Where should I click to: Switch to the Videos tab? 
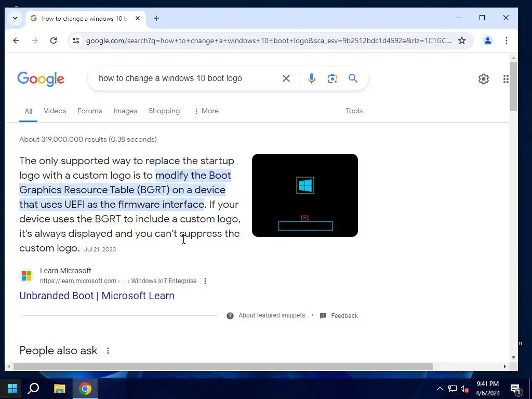55,111
